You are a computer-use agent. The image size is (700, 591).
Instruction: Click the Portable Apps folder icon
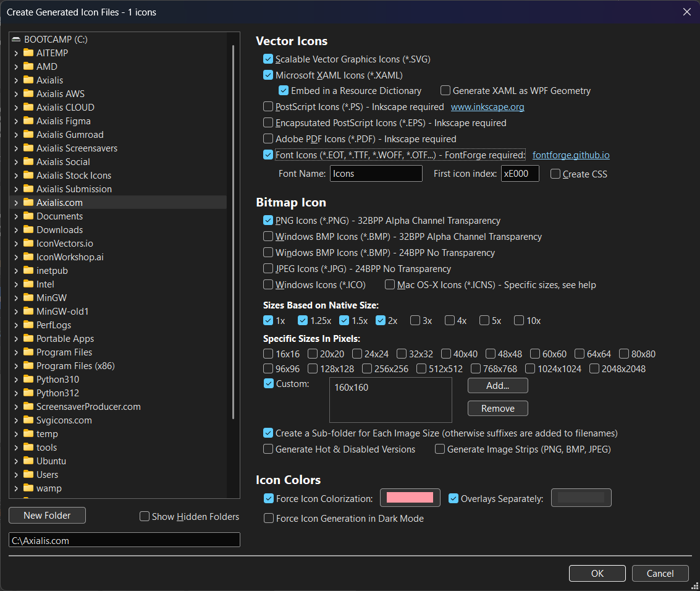(x=28, y=338)
